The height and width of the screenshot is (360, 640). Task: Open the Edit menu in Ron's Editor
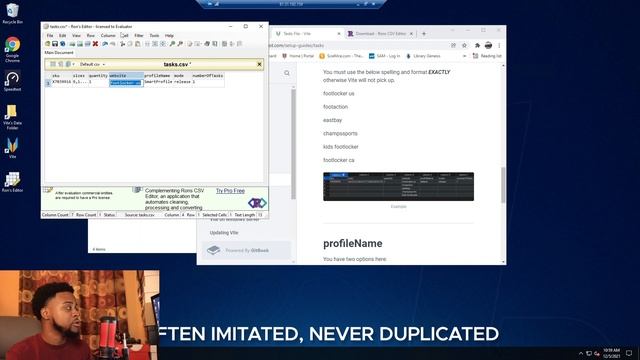point(62,36)
